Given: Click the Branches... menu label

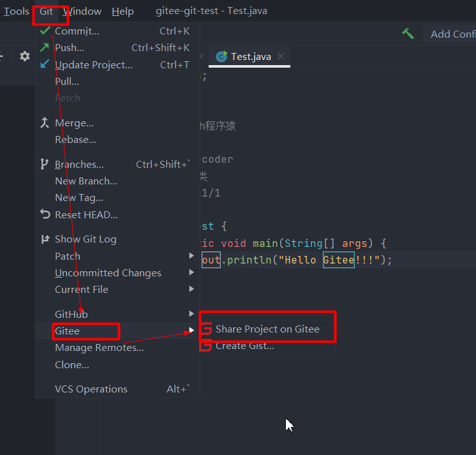Looking at the screenshot, I should (x=79, y=165).
